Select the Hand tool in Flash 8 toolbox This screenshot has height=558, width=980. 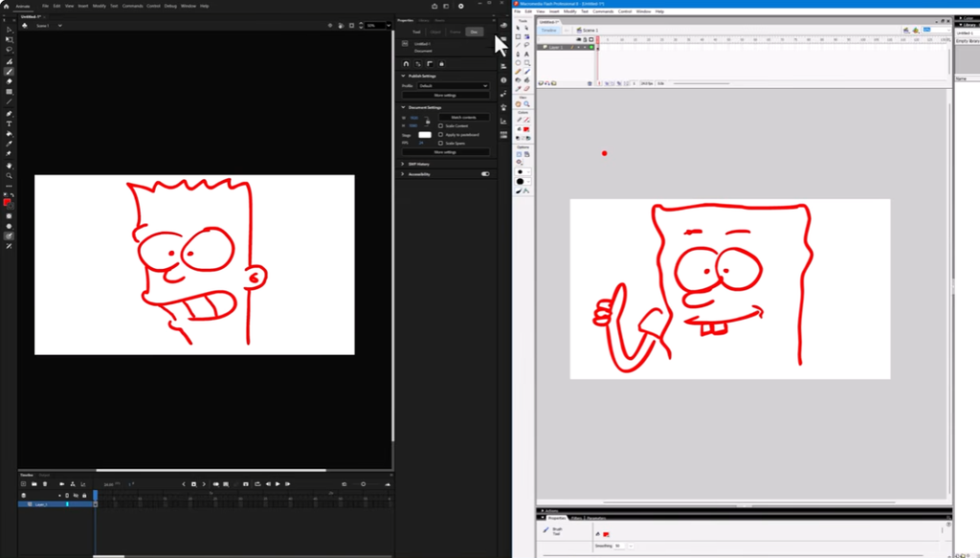pos(518,103)
